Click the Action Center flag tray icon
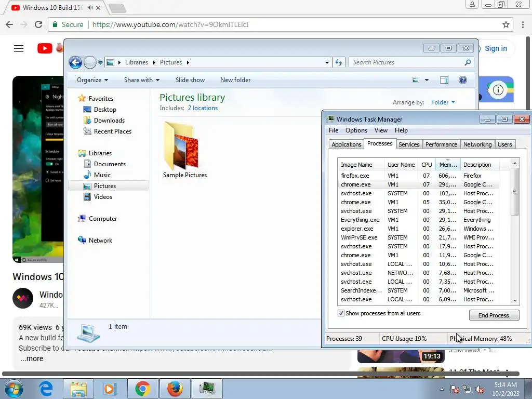Image resolution: width=532 pixels, height=399 pixels. [455, 389]
